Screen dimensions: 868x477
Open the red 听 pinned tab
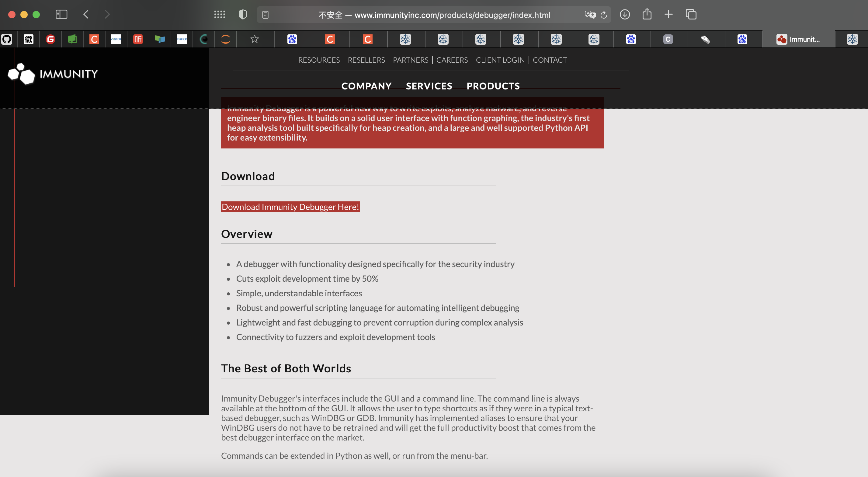(138, 39)
